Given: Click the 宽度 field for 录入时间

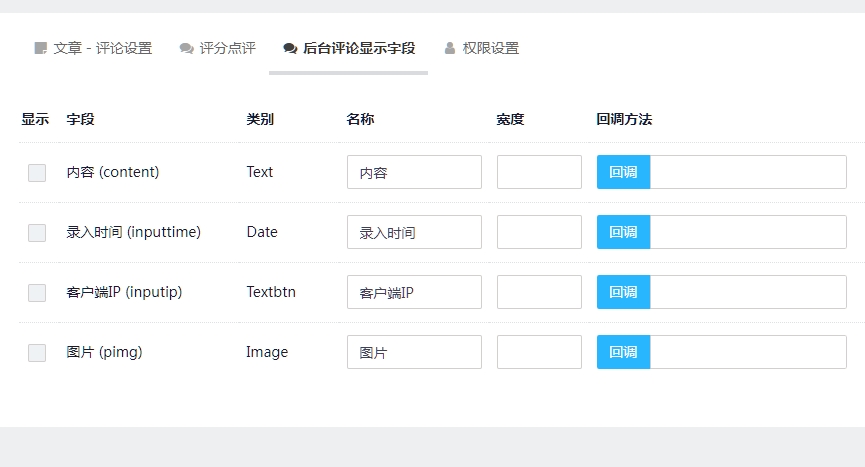Looking at the screenshot, I should click(x=539, y=232).
